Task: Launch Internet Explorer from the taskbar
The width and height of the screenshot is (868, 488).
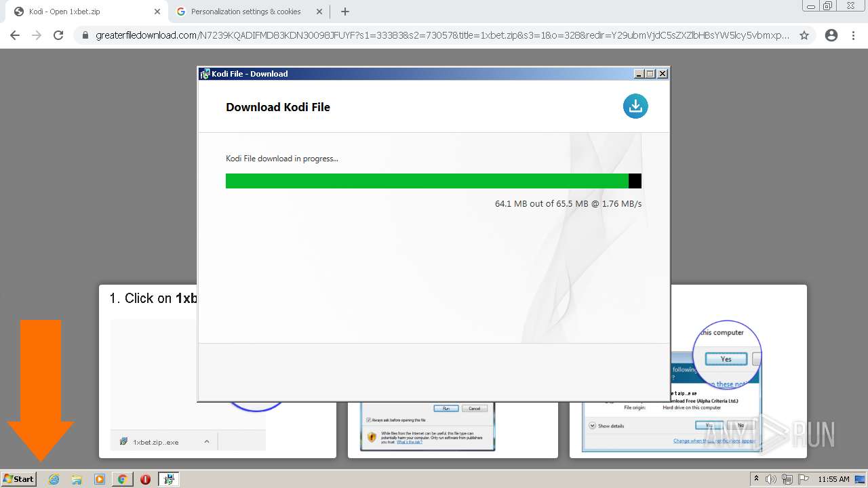Action: coord(54,479)
